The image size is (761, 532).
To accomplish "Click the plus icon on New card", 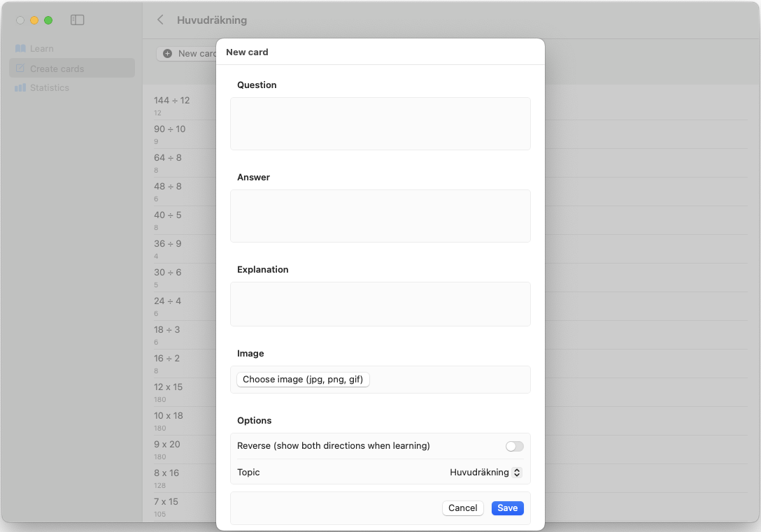I will [x=168, y=54].
